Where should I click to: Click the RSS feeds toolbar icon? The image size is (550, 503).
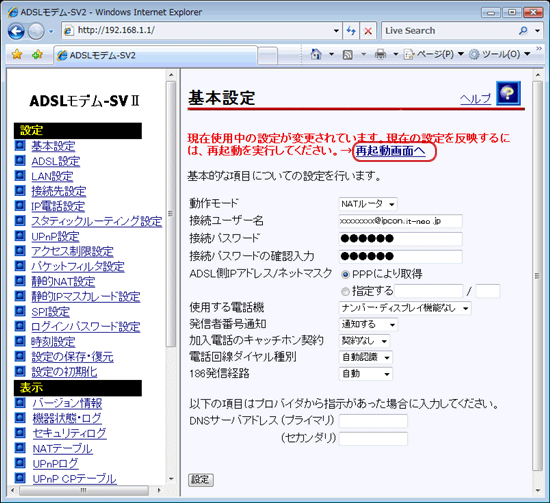tap(348, 54)
